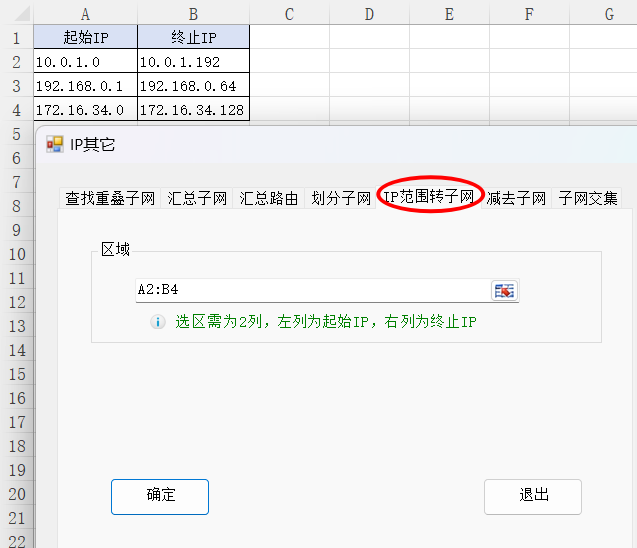Select the 起始IP header cell

pos(86,37)
